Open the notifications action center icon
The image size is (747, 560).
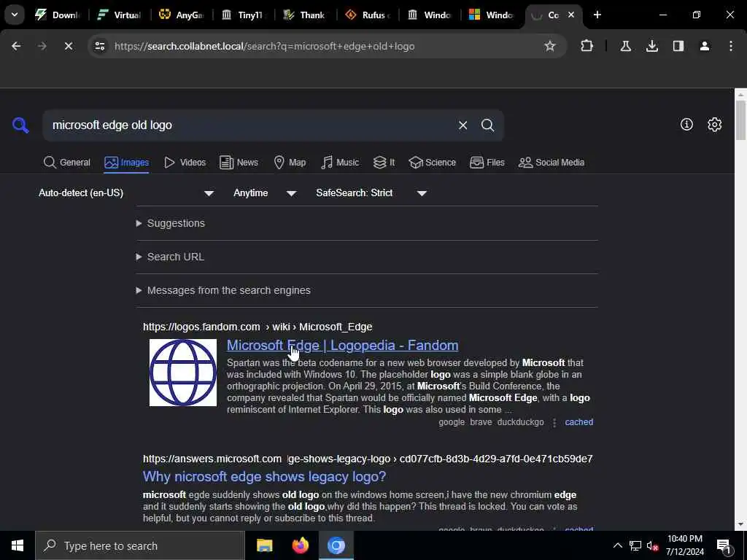(724, 545)
